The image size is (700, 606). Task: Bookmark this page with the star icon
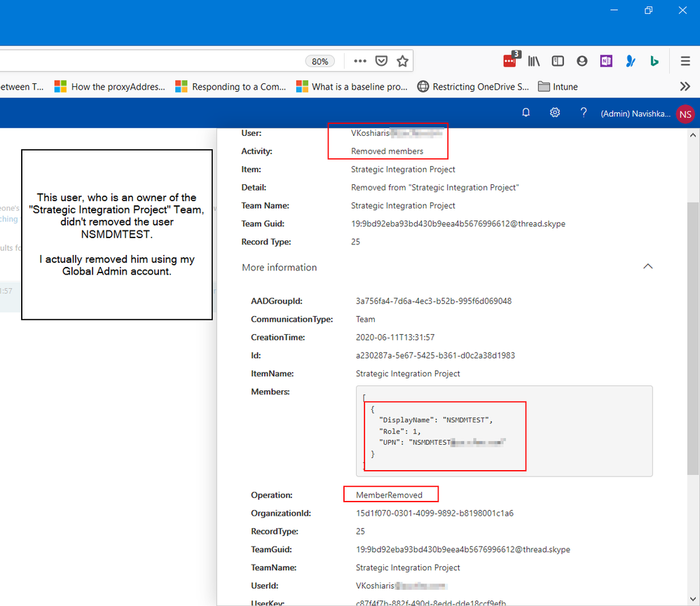[402, 61]
